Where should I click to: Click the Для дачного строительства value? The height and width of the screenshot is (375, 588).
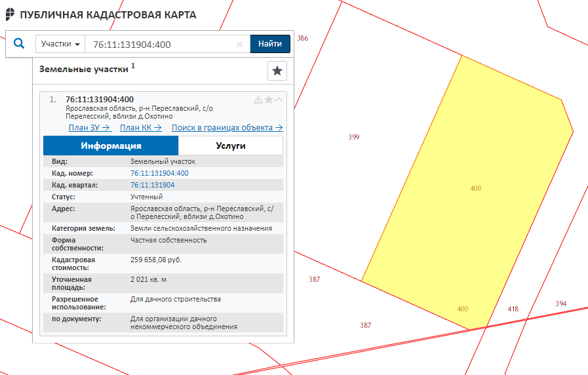pyautogui.click(x=176, y=299)
